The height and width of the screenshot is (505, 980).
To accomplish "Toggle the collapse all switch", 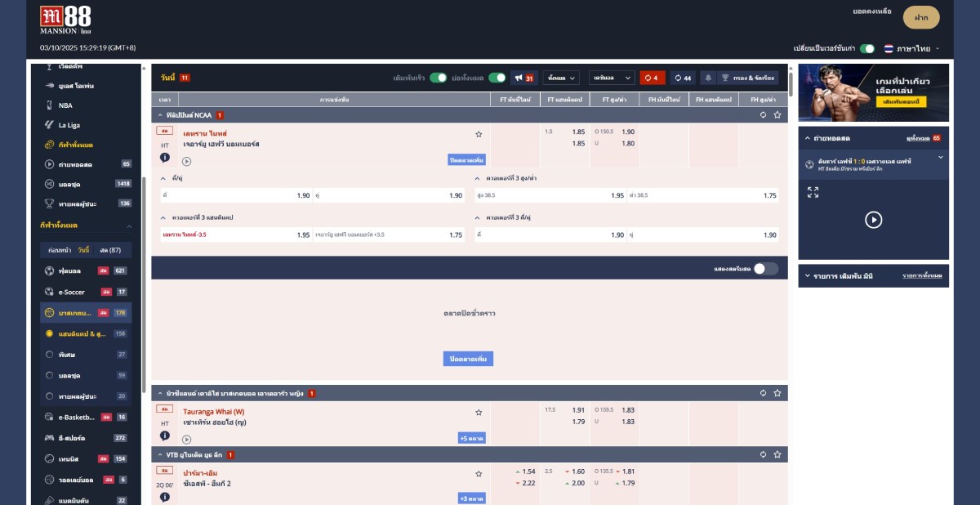I will (x=497, y=78).
